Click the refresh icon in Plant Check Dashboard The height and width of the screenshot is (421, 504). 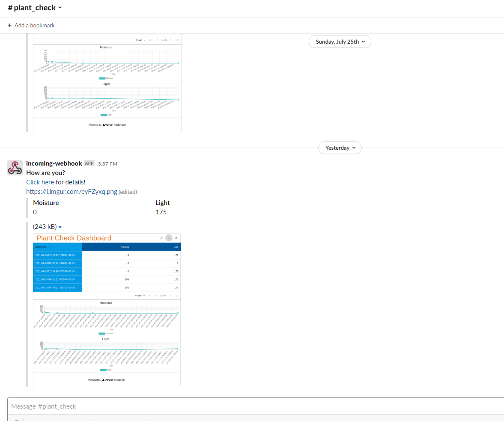[176, 238]
